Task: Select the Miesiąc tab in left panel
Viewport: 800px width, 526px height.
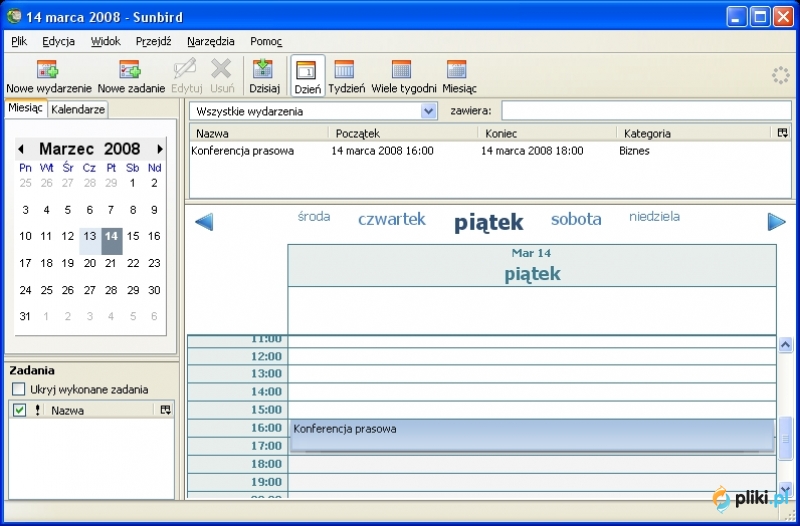Action: (26, 108)
